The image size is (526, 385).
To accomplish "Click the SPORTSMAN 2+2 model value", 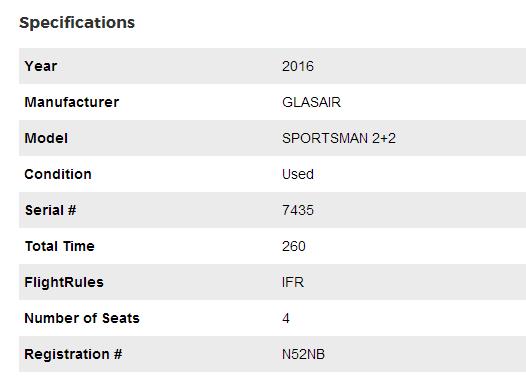I will 339,138.
